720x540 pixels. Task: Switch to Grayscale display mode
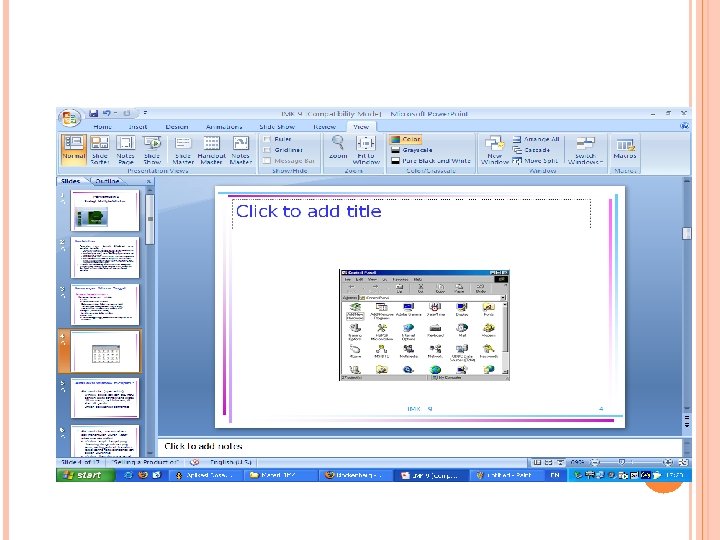[411, 150]
